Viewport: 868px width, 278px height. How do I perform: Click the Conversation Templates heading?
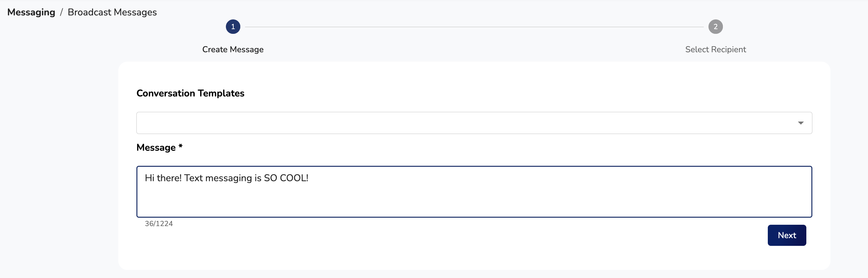click(190, 93)
